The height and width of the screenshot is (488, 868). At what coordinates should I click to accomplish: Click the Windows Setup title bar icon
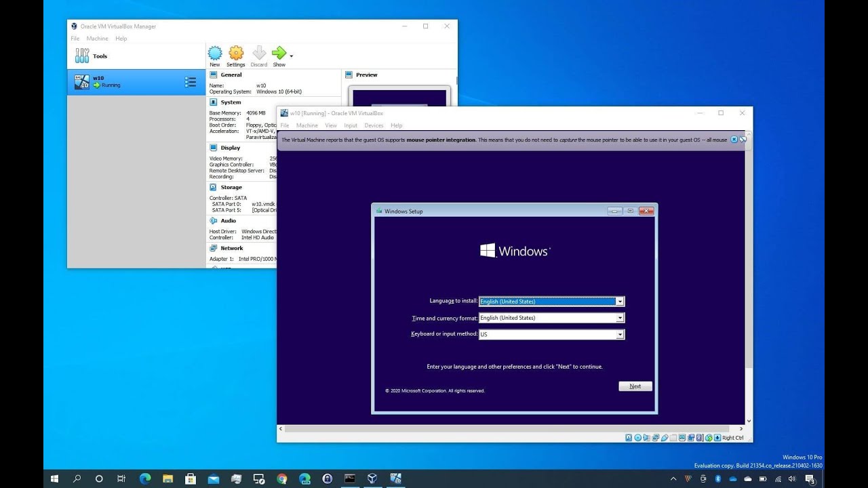pos(379,211)
